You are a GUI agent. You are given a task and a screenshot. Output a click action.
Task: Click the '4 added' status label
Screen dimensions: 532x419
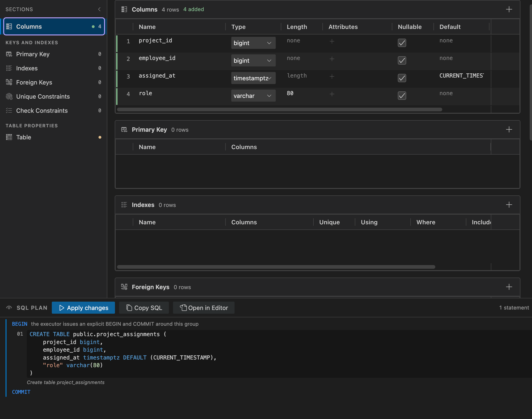[x=194, y=9]
